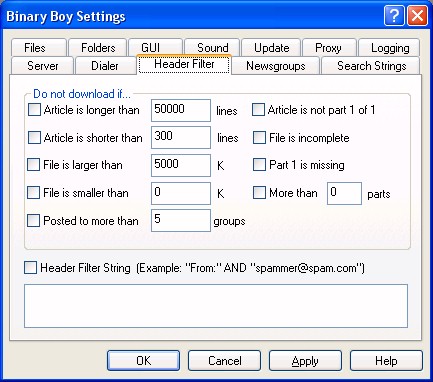The height and width of the screenshot is (382, 433).
Task: Click the 5000 K file size field
Action: [x=181, y=165]
